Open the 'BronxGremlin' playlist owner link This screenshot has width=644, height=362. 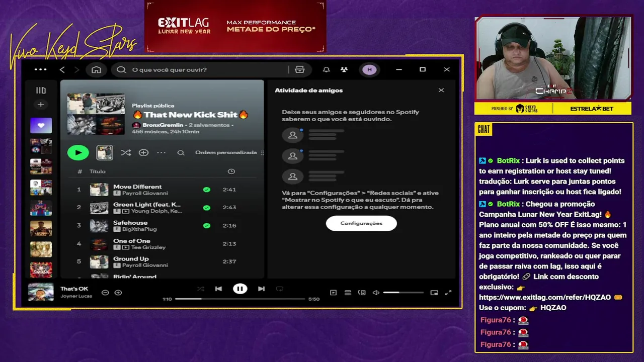[x=163, y=125]
